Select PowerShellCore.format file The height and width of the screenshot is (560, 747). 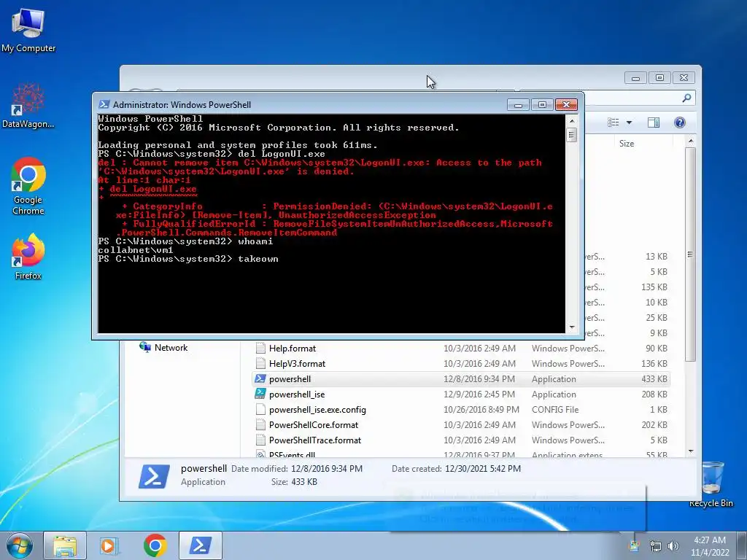click(x=461, y=425)
